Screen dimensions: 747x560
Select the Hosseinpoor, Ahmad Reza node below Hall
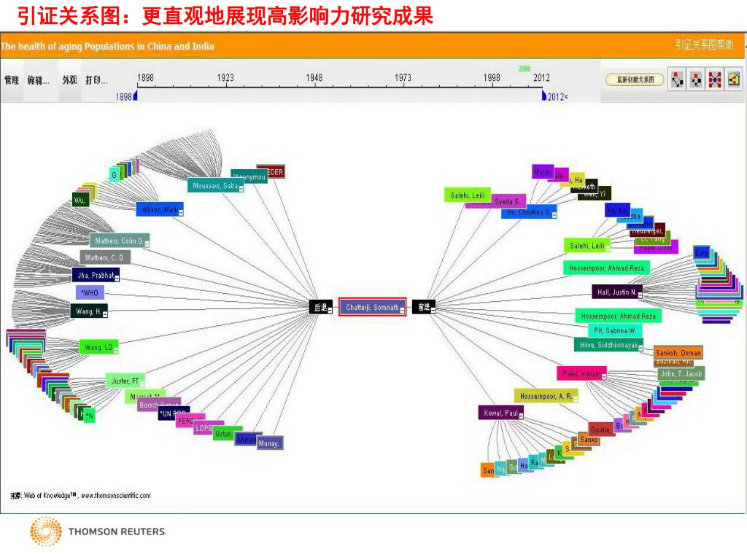pos(619,316)
